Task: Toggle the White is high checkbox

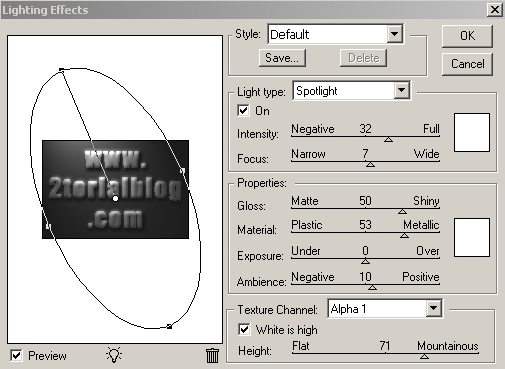Action: pyautogui.click(x=244, y=330)
